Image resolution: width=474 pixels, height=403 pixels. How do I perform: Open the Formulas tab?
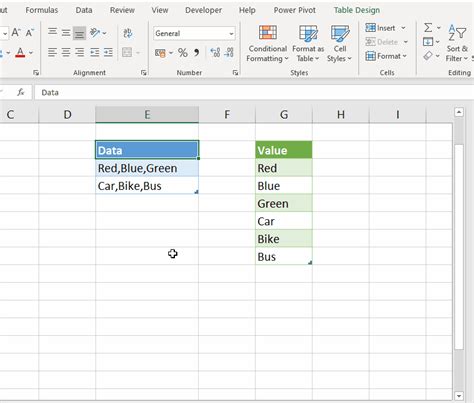42,10
